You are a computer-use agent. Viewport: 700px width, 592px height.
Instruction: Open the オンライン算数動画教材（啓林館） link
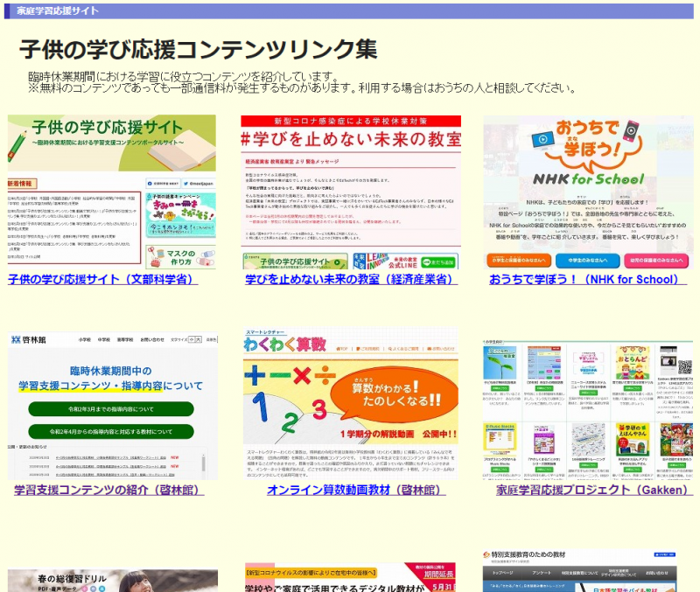[350, 491]
